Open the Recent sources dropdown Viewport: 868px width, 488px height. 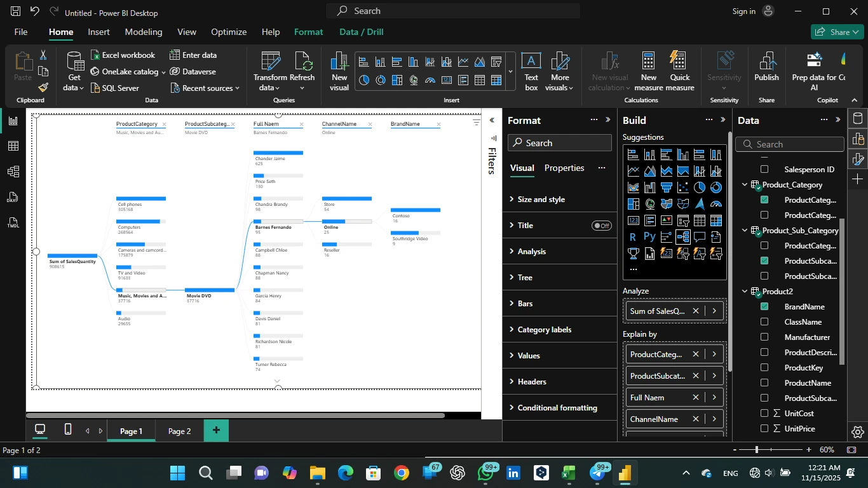tap(205, 88)
